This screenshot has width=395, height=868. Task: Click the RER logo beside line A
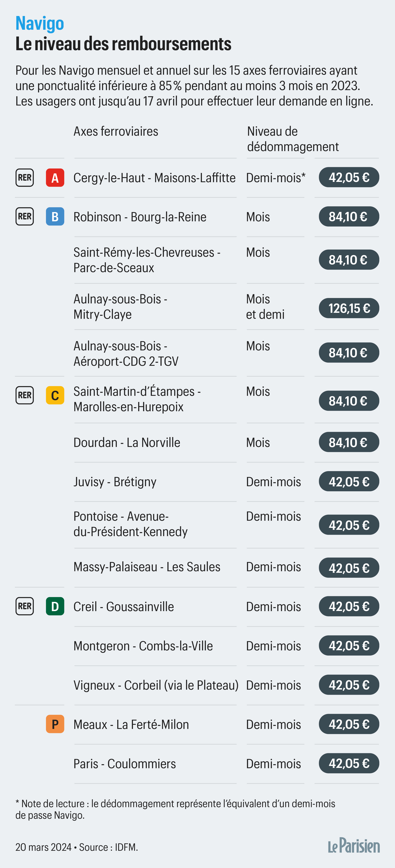coord(25,178)
